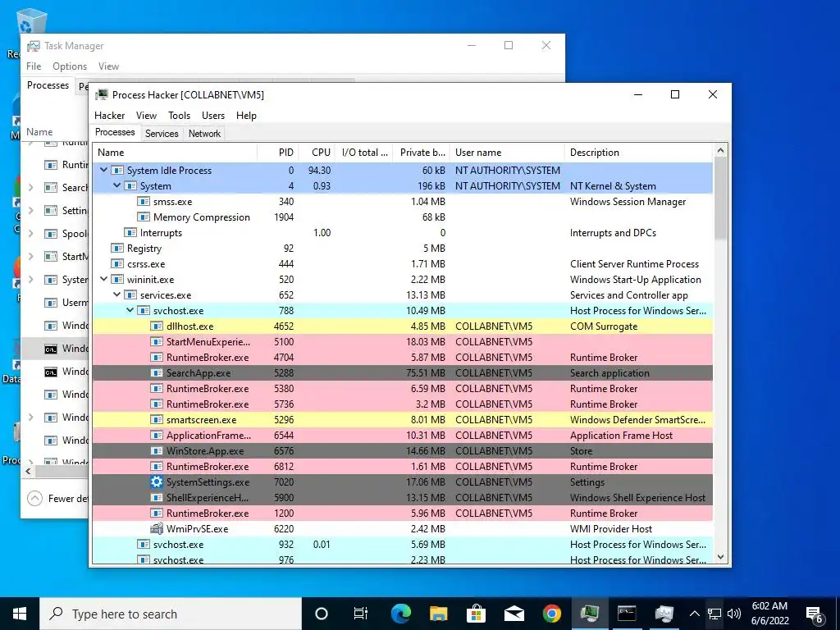Click the smartscreen.exe process icon
This screenshot has width=840, height=630.
pyautogui.click(x=157, y=420)
